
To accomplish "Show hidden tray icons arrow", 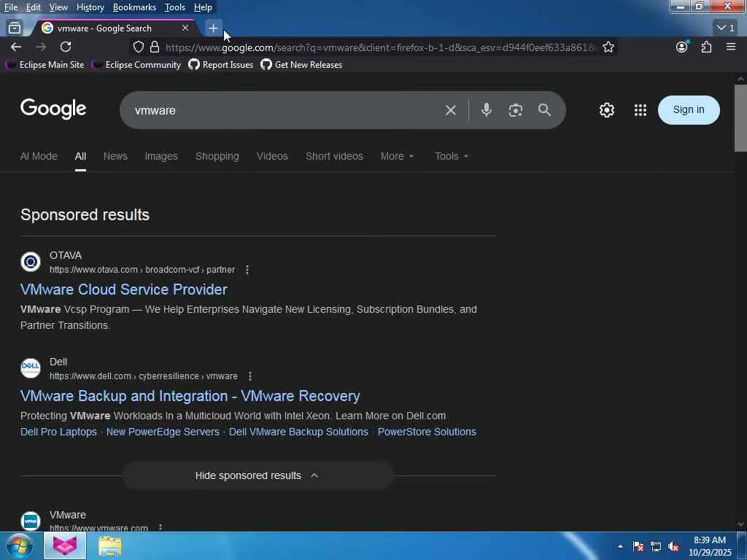I will click(620, 546).
